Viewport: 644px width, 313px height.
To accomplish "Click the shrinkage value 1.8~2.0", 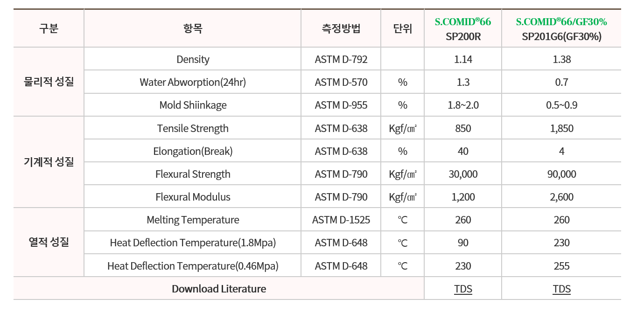I will (463, 105).
